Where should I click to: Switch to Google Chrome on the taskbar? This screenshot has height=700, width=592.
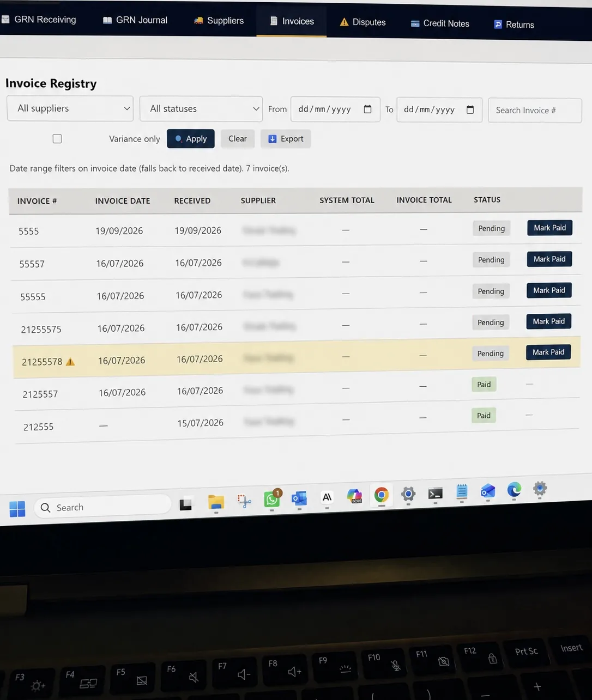coord(382,495)
